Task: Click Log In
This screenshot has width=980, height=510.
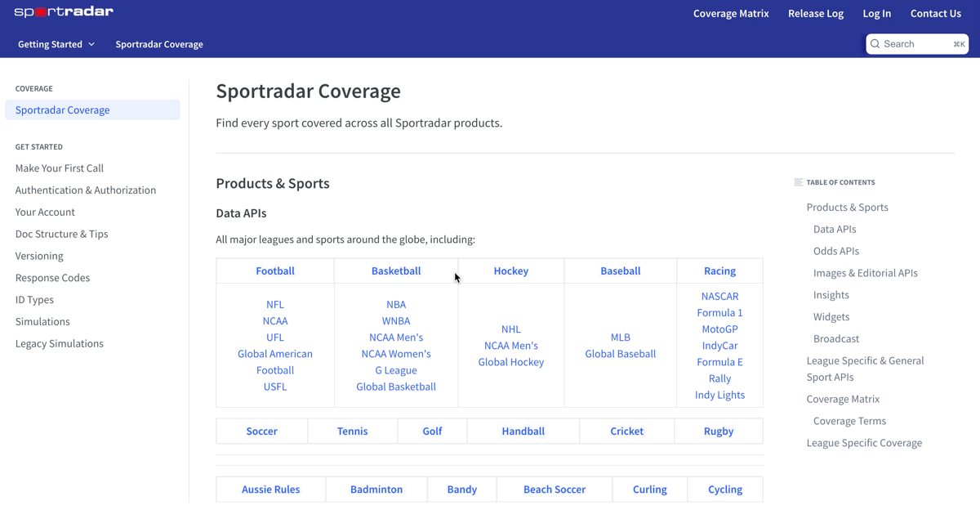Action: (877, 13)
